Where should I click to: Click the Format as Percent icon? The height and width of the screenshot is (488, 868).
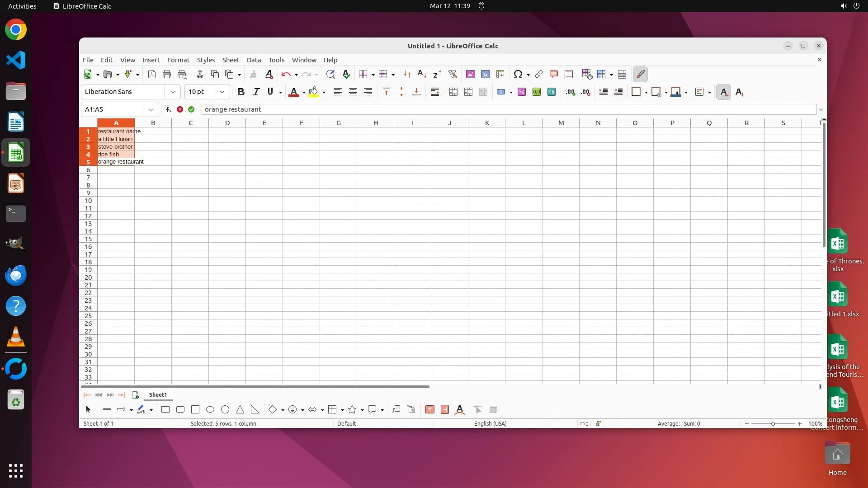pyautogui.click(x=522, y=92)
